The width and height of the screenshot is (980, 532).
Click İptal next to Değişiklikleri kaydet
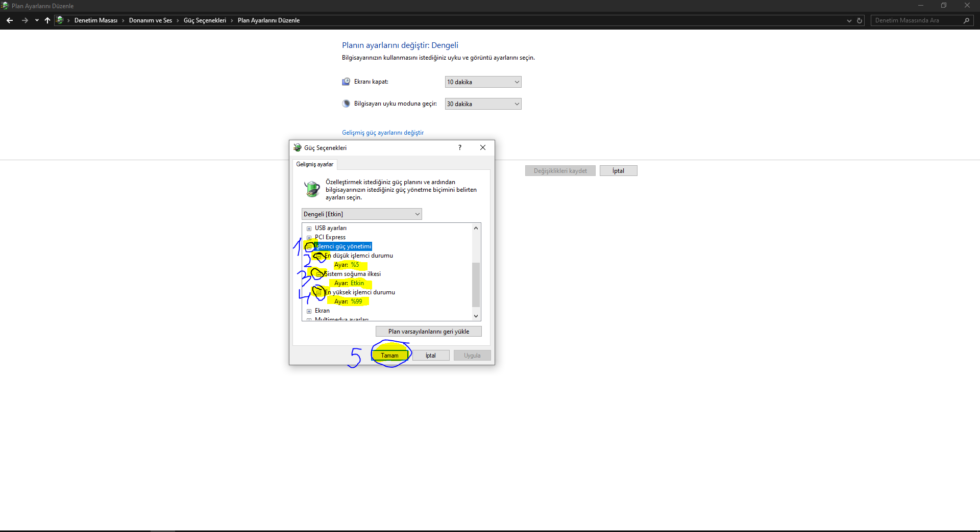coord(619,171)
